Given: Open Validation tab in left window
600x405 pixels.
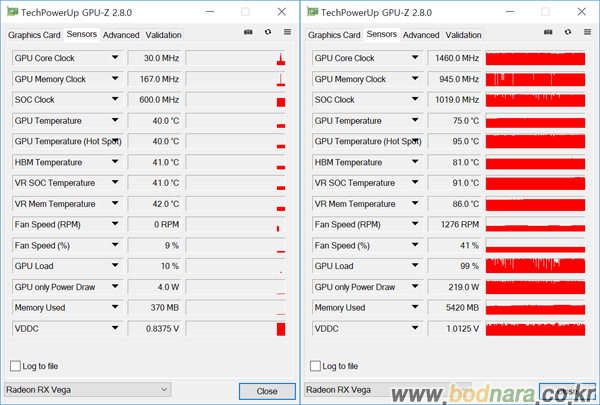Looking at the screenshot, I should [163, 35].
